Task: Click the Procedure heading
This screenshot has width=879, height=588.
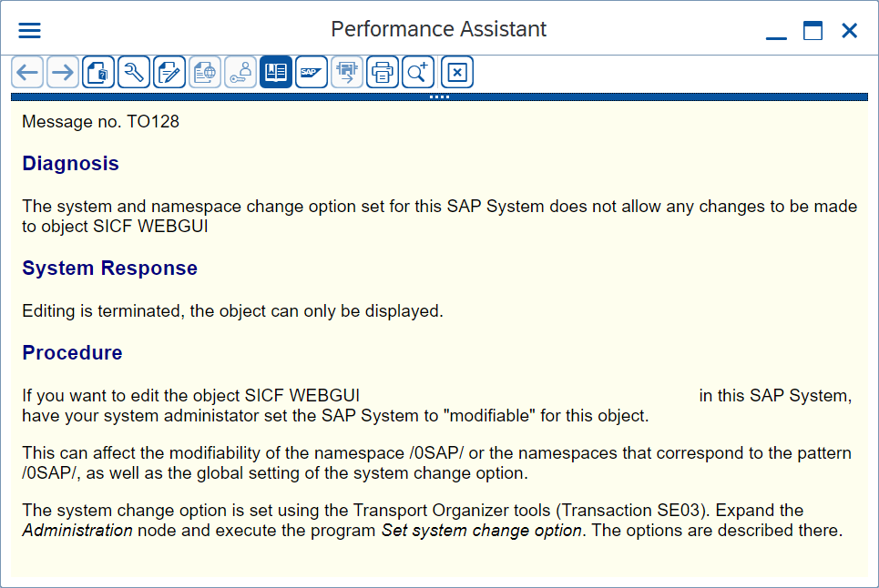Action: pos(72,353)
